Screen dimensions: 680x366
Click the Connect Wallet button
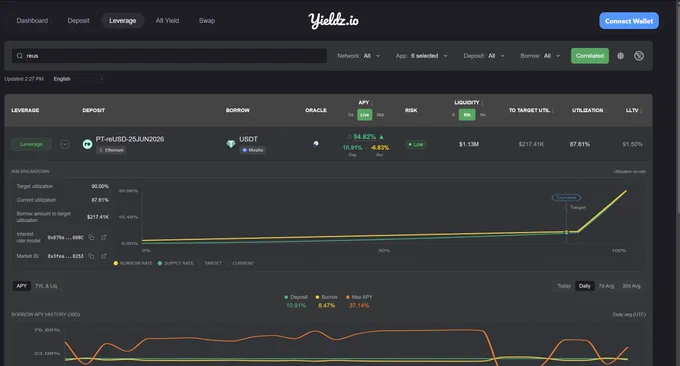tap(629, 21)
